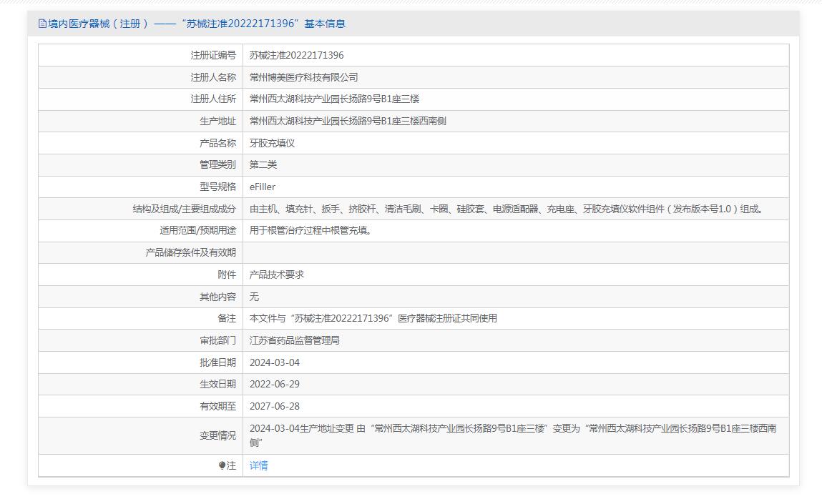Select company name 常州博美医疗科技有限公司
822x504 pixels.
point(303,77)
